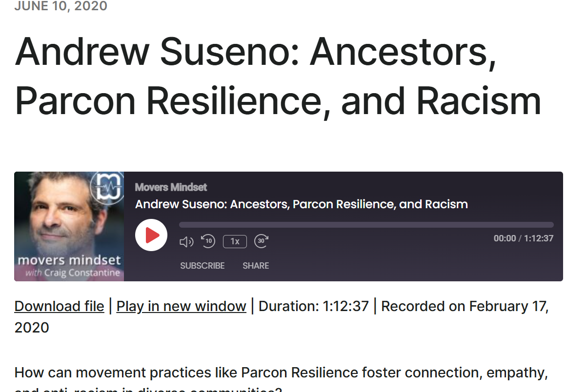The width and height of the screenshot is (587, 392).
Task: Open subscription options via SUBSCRIBE
Action: 202,266
